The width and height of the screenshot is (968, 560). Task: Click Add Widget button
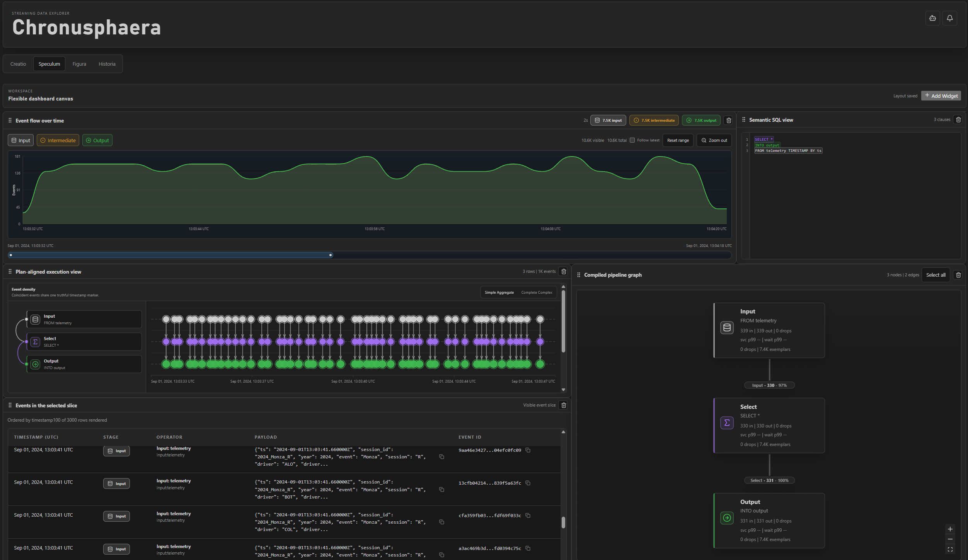(x=941, y=96)
